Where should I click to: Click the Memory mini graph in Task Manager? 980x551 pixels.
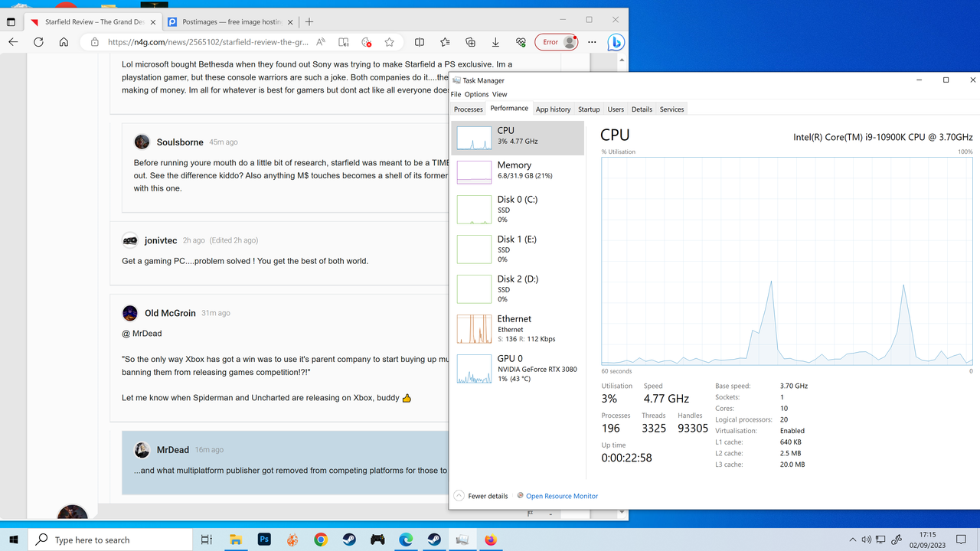coord(474,171)
